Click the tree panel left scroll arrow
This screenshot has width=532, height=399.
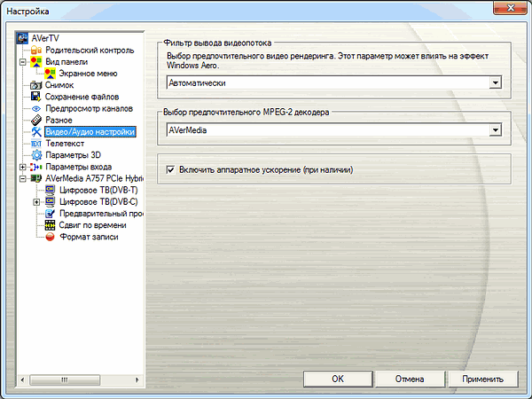point(22,379)
